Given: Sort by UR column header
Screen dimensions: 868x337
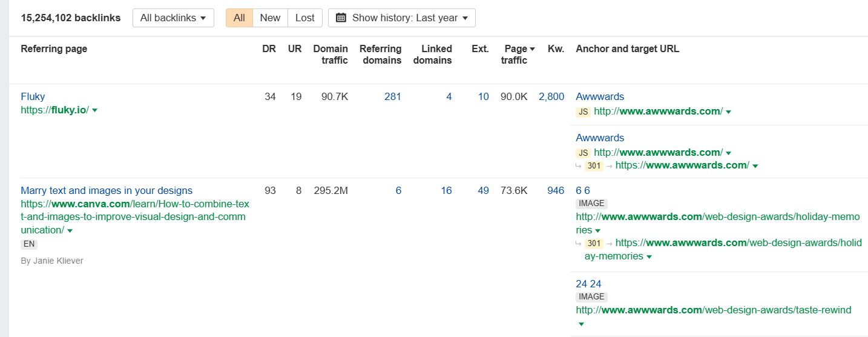Looking at the screenshot, I should pos(295,48).
